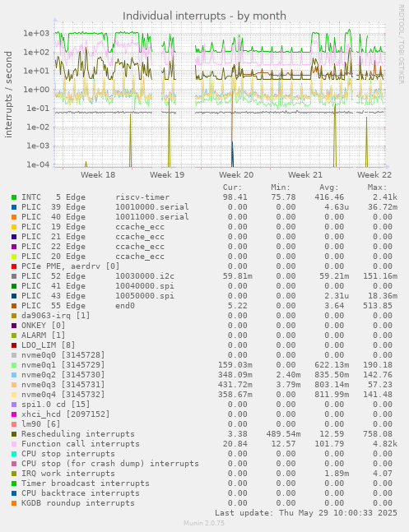Click the Last update timestamp text
The height and width of the screenshot is (532, 409).
[x=306, y=512]
